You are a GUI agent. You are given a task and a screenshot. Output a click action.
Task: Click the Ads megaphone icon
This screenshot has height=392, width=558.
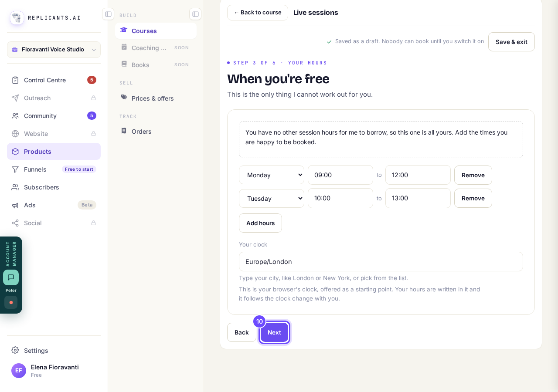pyautogui.click(x=15, y=205)
